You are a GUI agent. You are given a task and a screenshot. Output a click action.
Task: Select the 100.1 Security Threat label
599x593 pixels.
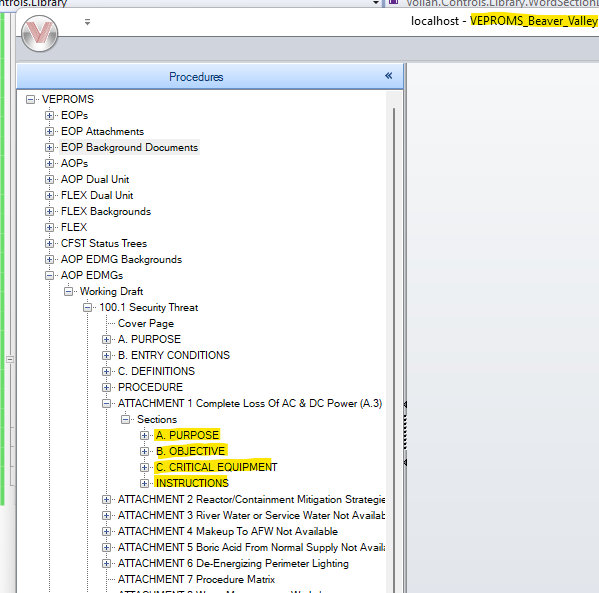click(149, 308)
